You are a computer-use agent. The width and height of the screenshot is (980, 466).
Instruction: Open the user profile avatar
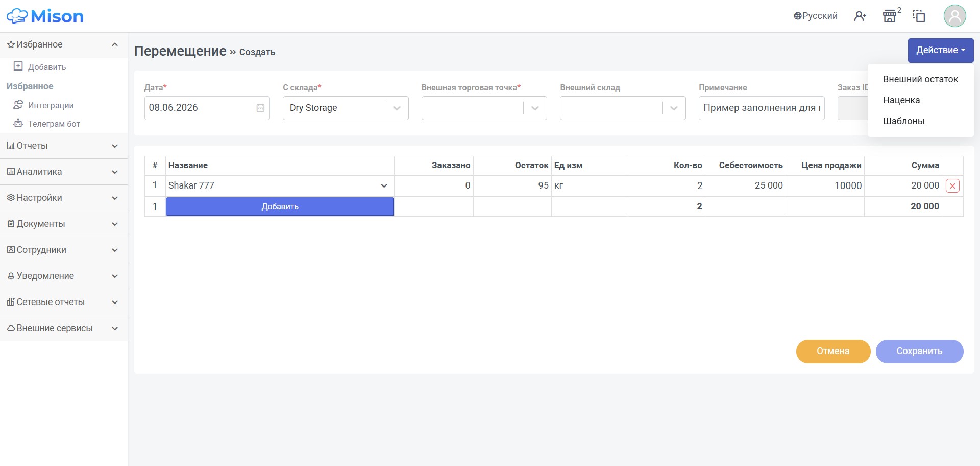(954, 16)
